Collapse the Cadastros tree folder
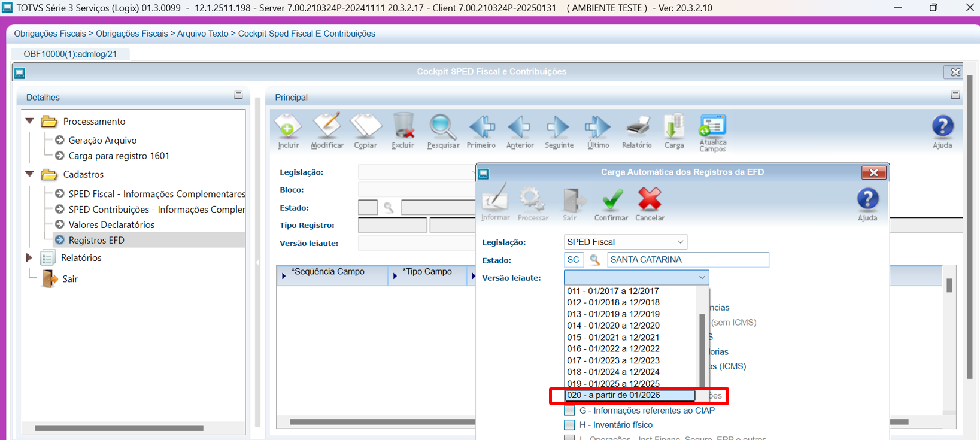This screenshot has width=980, height=440. pos(29,174)
